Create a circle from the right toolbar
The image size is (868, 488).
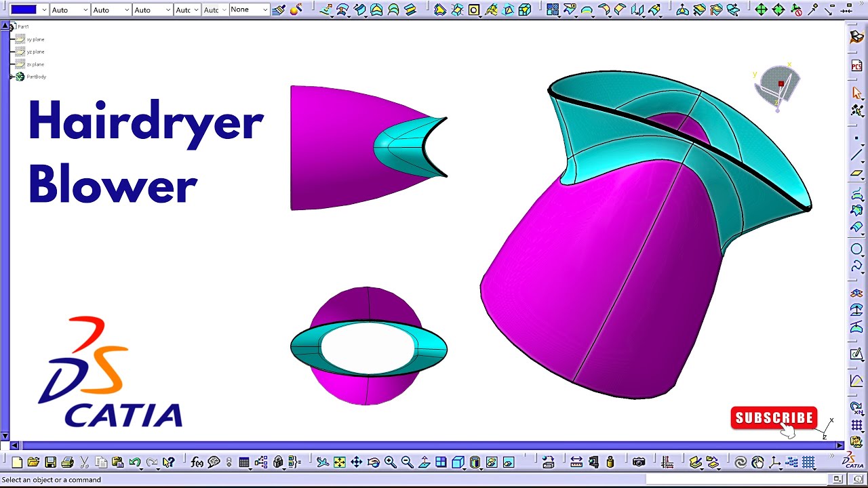tap(857, 249)
